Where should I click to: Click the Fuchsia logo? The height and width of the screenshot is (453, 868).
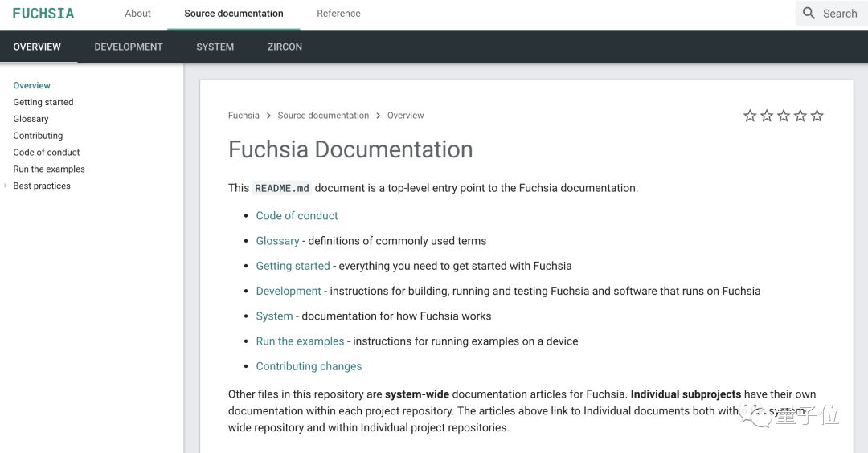[x=43, y=14]
